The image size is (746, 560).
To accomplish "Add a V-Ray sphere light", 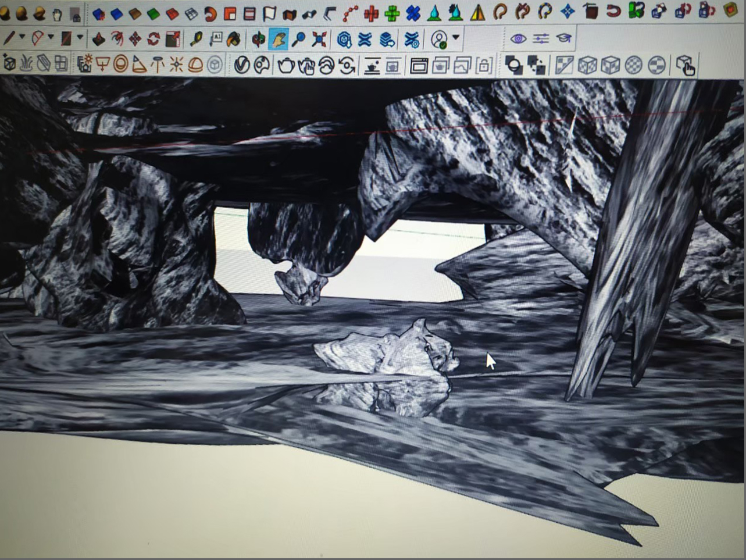I will tap(121, 63).
